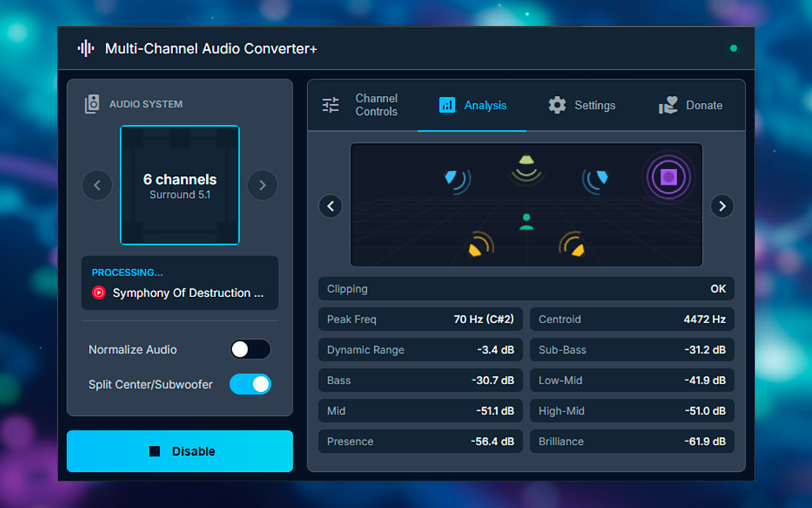Open the Donate tab
Screen dimensions: 812x508
[690, 105]
